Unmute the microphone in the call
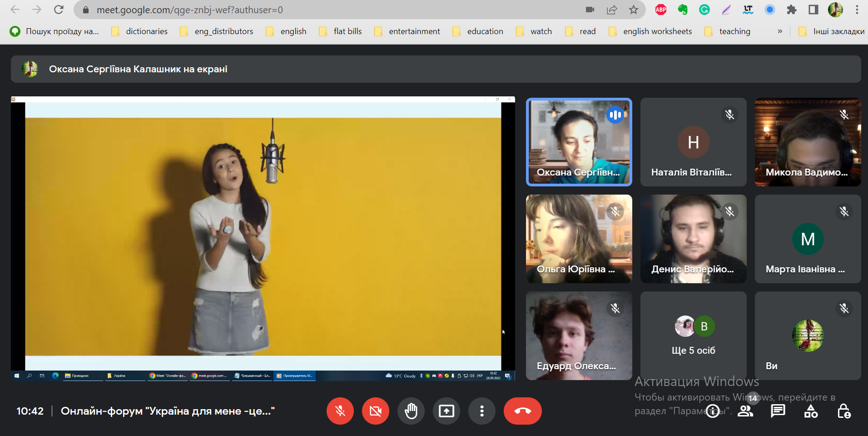The width and height of the screenshot is (868, 436). point(340,411)
